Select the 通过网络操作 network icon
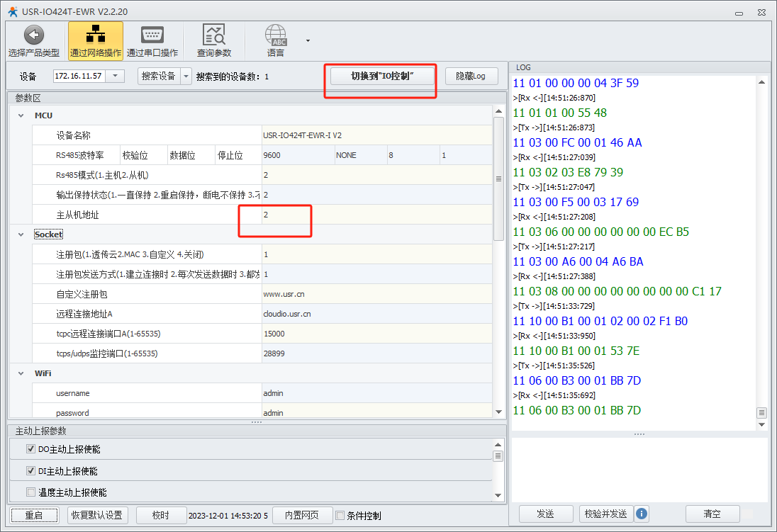This screenshot has height=532, width=777. (95, 35)
